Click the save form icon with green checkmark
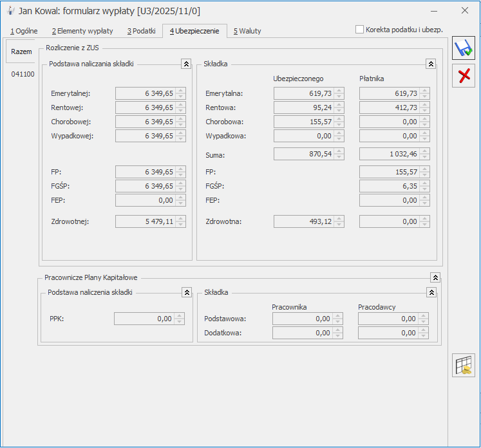Screen dimensions: 481x448 coord(463,48)
